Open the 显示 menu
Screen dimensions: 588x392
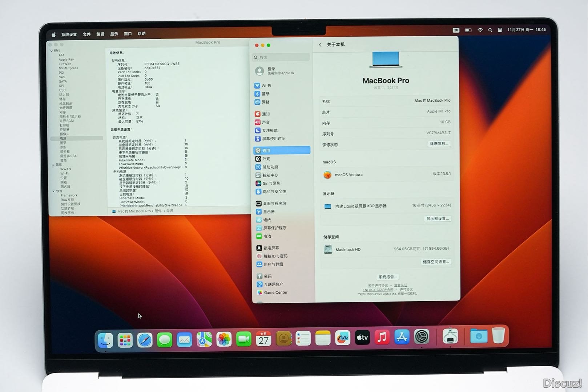tap(114, 34)
